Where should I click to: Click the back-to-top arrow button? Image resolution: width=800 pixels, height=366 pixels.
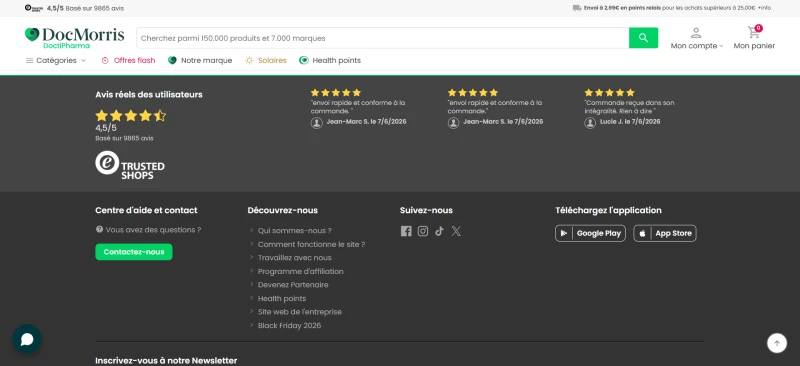coord(777,343)
